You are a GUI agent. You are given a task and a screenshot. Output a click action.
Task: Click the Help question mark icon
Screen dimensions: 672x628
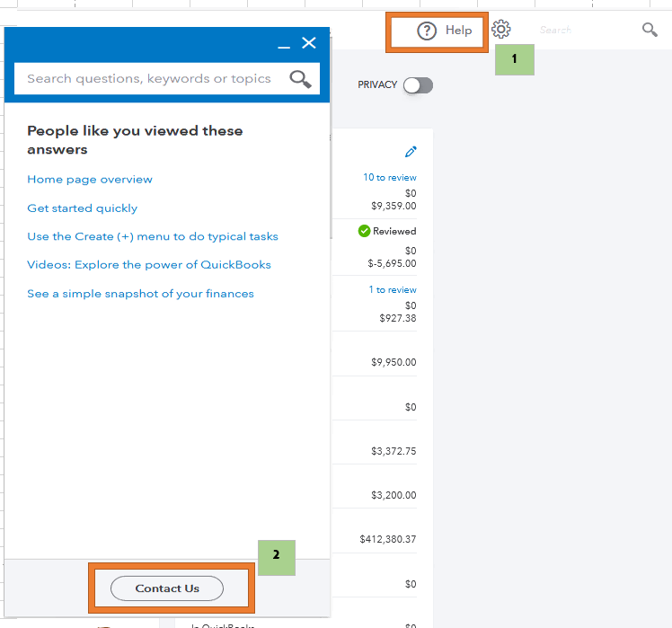click(x=427, y=31)
